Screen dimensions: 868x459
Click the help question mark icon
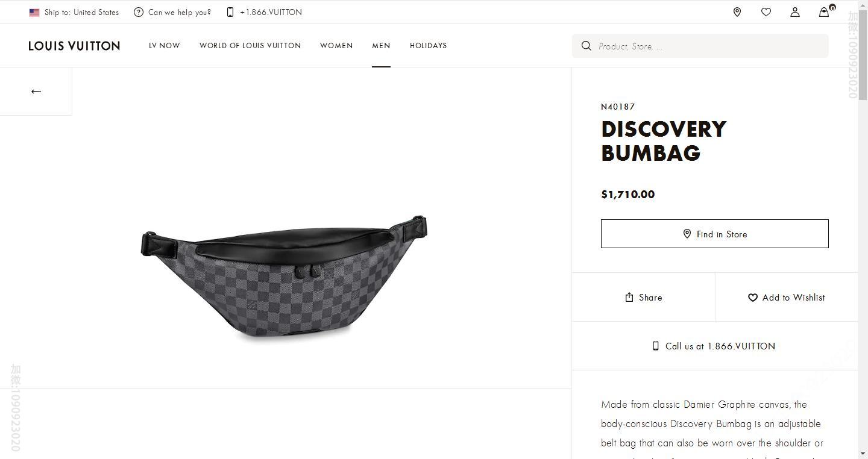(139, 12)
